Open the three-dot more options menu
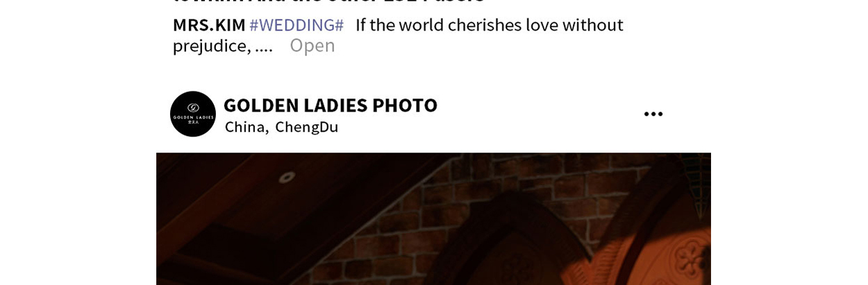The height and width of the screenshot is (285, 868). point(653,114)
